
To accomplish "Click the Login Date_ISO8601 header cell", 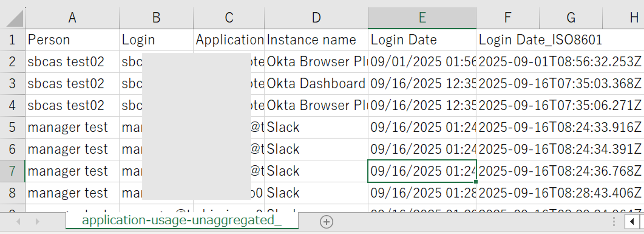I will coord(507,40).
